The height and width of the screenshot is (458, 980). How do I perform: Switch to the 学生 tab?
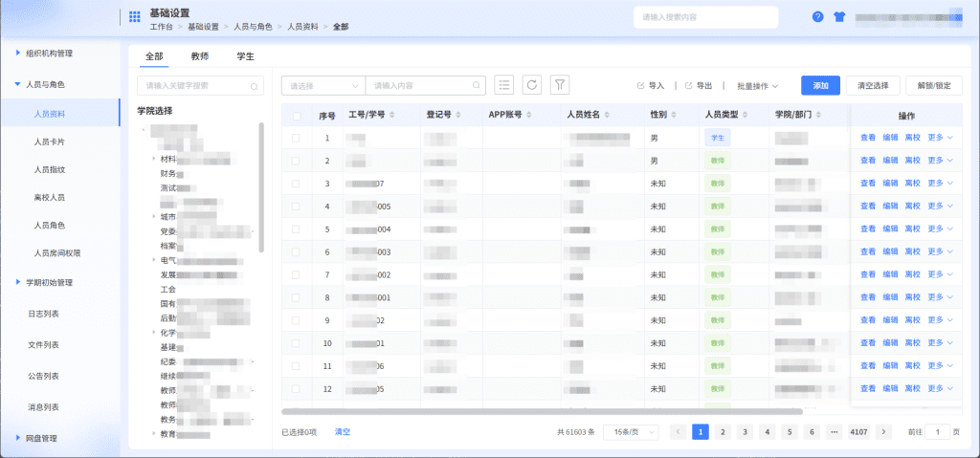tap(245, 56)
